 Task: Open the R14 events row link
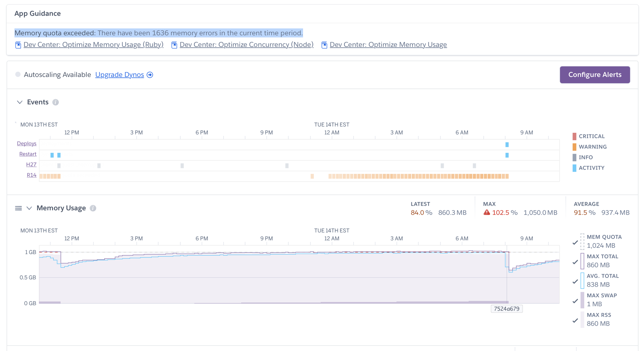click(x=31, y=175)
